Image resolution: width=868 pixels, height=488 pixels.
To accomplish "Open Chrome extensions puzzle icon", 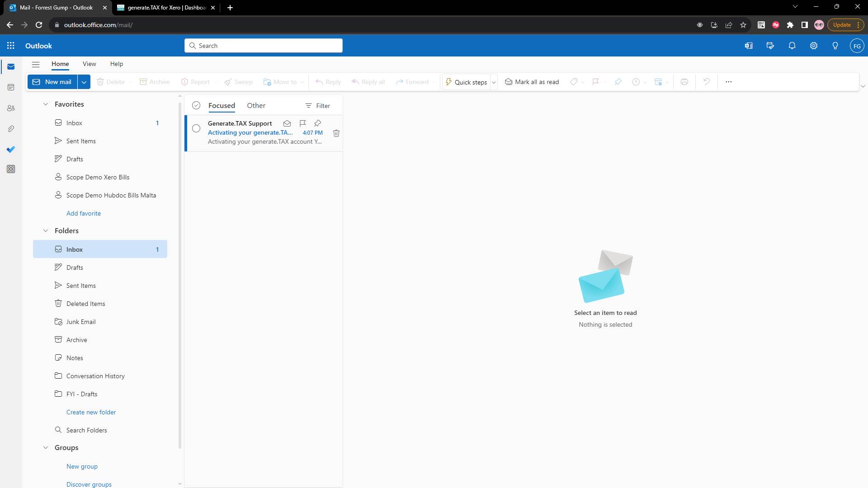I will pos(790,25).
